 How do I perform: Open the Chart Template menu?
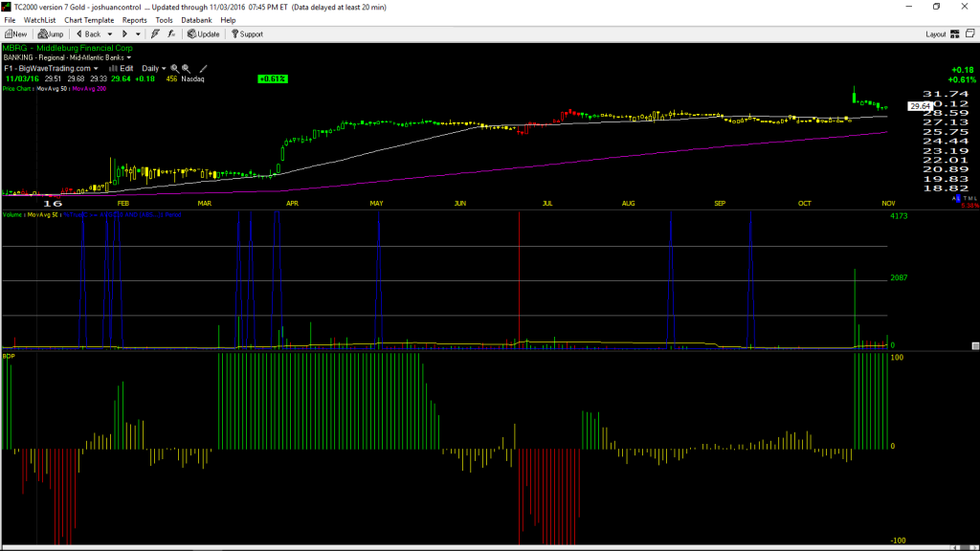[x=89, y=20]
